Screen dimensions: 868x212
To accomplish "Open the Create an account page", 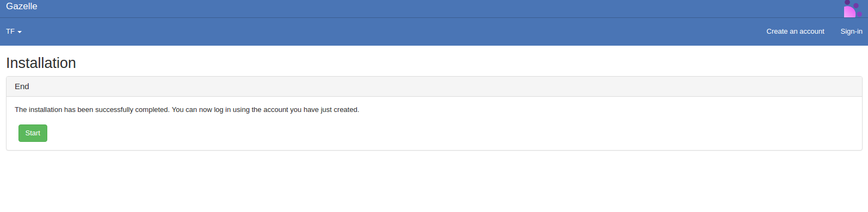I will click(x=795, y=32).
